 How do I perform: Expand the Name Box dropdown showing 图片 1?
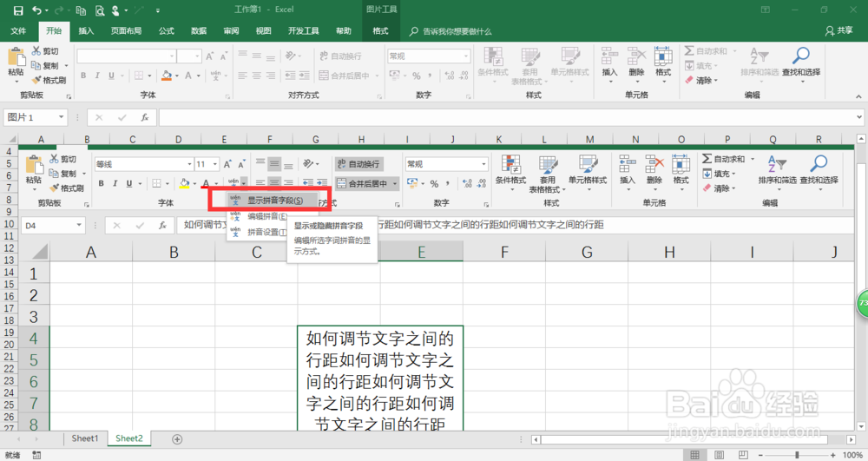click(x=62, y=117)
